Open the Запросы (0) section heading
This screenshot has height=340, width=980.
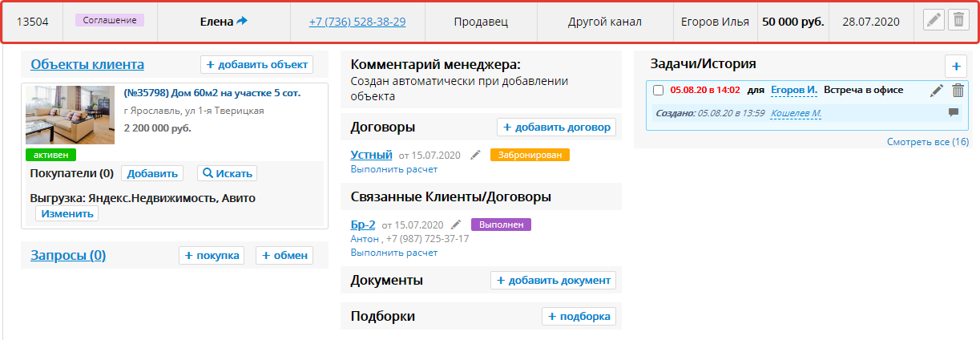[68, 255]
